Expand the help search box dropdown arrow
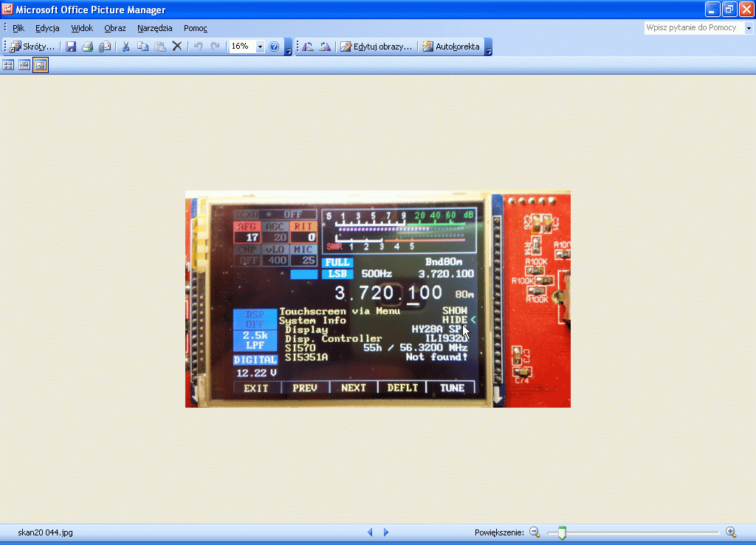Screen dimensions: 756x545 [x=749, y=28]
